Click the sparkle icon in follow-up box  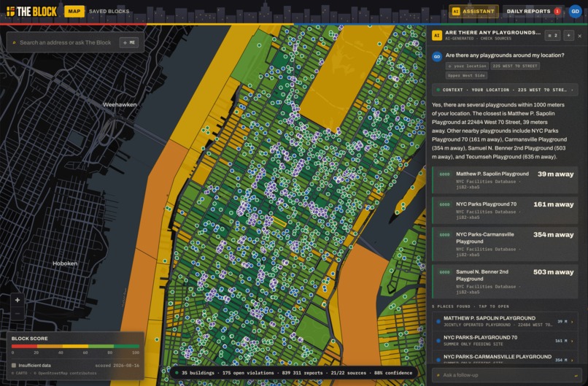438,375
